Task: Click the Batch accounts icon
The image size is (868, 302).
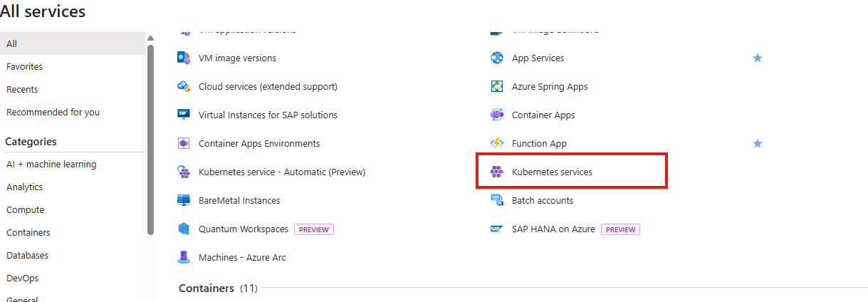Action: click(x=497, y=200)
